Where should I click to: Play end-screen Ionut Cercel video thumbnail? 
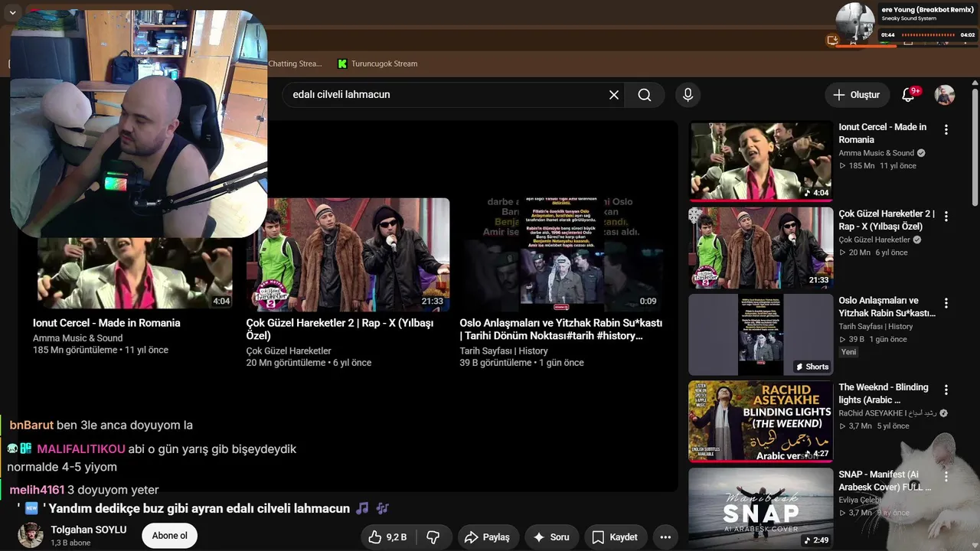tap(135, 273)
